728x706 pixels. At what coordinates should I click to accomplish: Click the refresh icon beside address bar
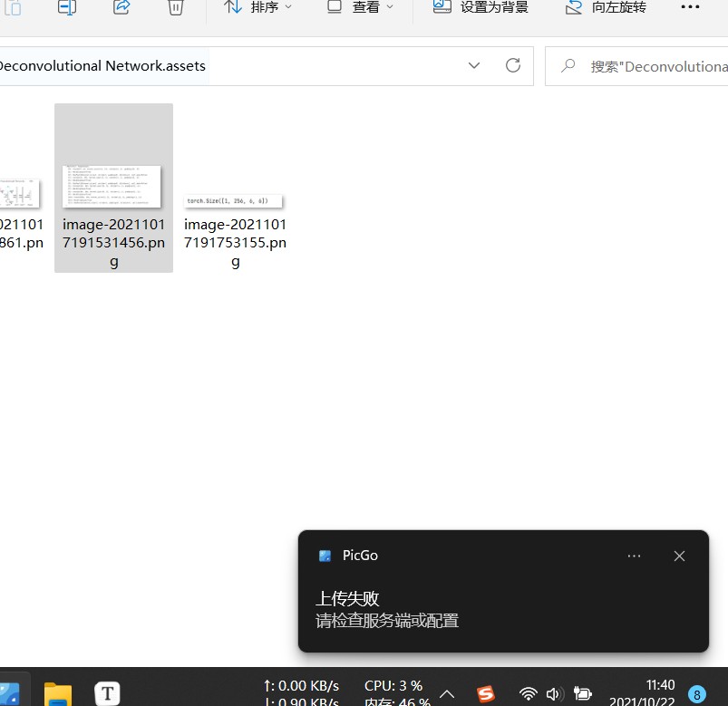coord(512,65)
